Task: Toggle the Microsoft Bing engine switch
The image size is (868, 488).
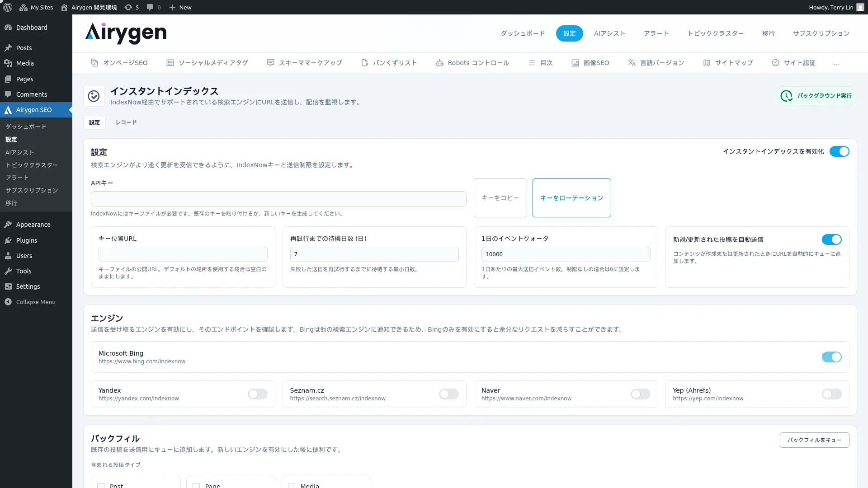Action: pyautogui.click(x=831, y=357)
